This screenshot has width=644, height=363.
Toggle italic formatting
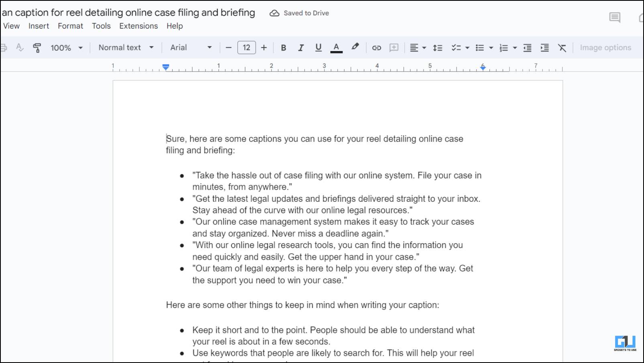pos(301,47)
